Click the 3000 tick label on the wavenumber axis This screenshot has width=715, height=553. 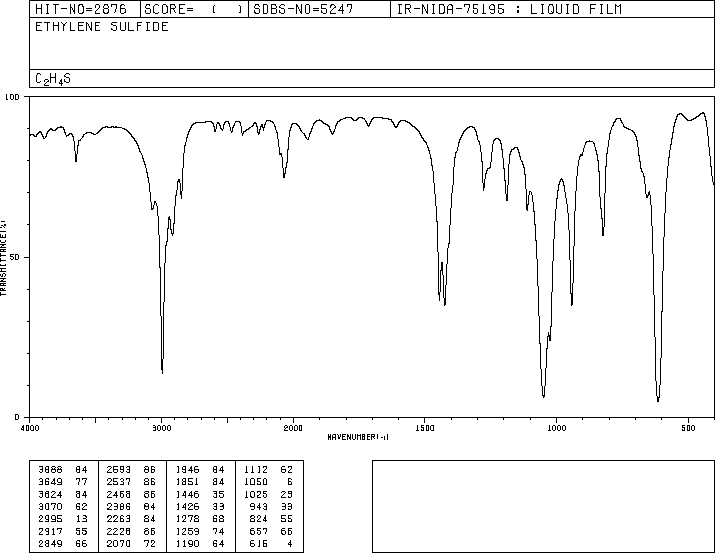click(161, 428)
